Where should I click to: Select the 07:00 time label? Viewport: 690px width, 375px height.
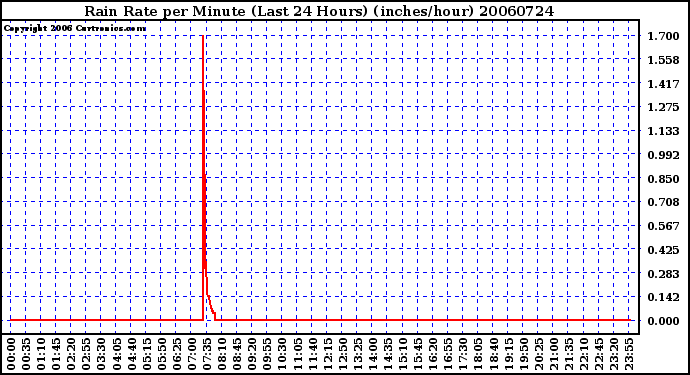tap(192, 355)
